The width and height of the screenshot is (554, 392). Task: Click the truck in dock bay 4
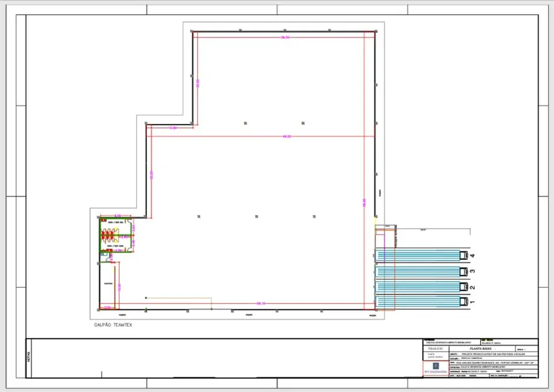[x=463, y=255]
